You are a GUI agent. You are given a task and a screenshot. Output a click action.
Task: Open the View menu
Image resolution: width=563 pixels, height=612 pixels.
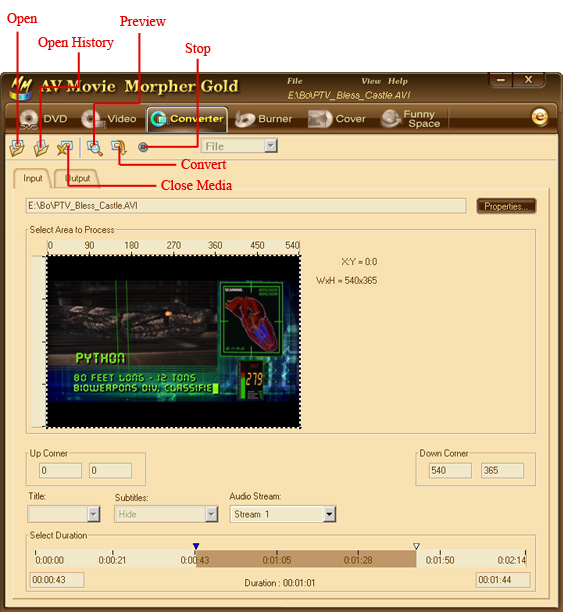tap(371, 81)
